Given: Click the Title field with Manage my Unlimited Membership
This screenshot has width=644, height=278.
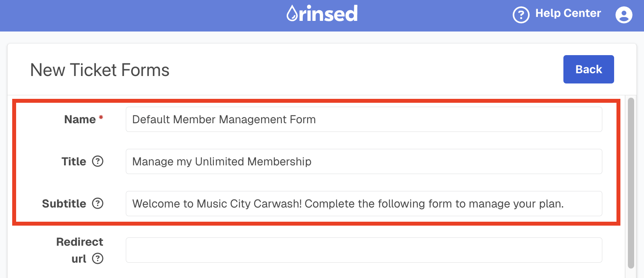Looking at the screenshot, I should 364,161.
